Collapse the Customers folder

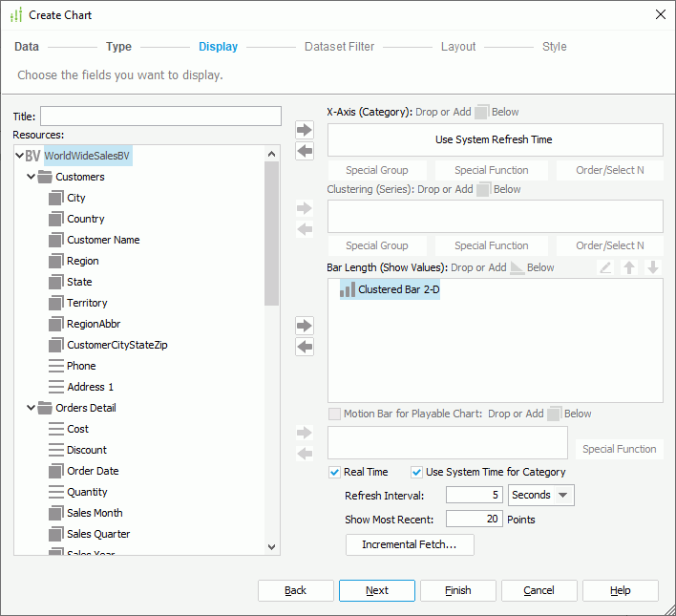[x=31, y=177]
